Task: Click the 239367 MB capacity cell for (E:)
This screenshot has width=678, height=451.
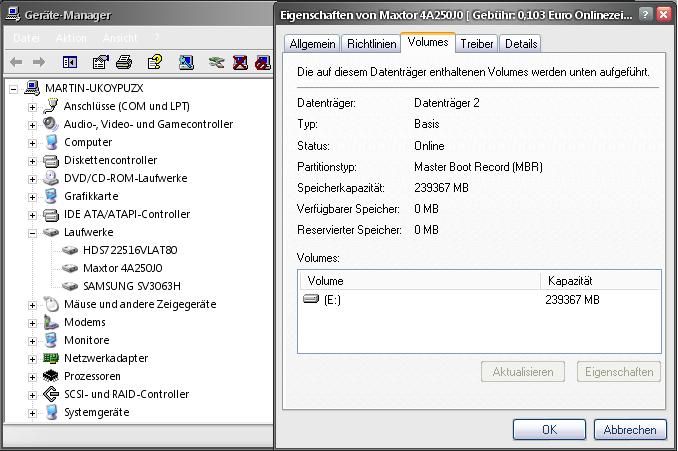Action: 572,300
